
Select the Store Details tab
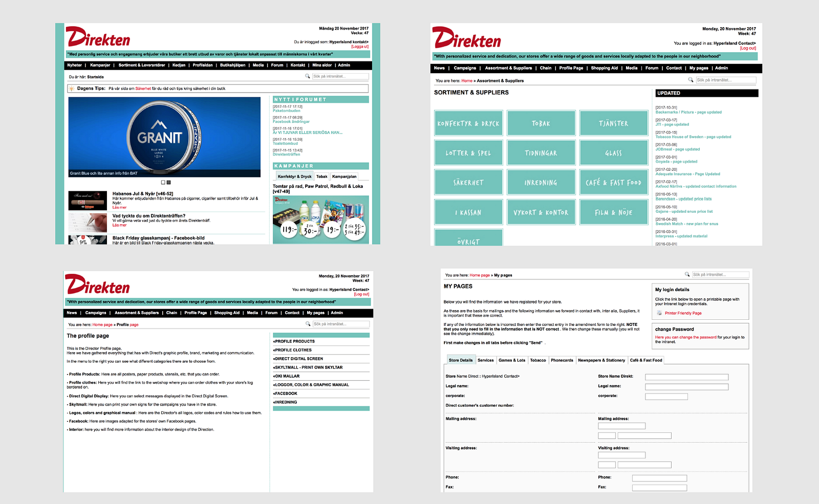click(x=461, y=360)
